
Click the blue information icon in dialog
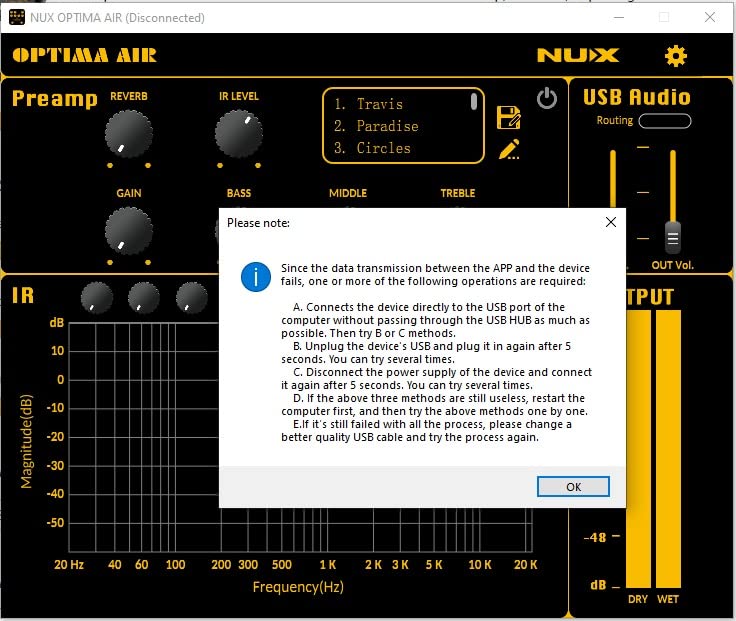click(x=256, y=276)
